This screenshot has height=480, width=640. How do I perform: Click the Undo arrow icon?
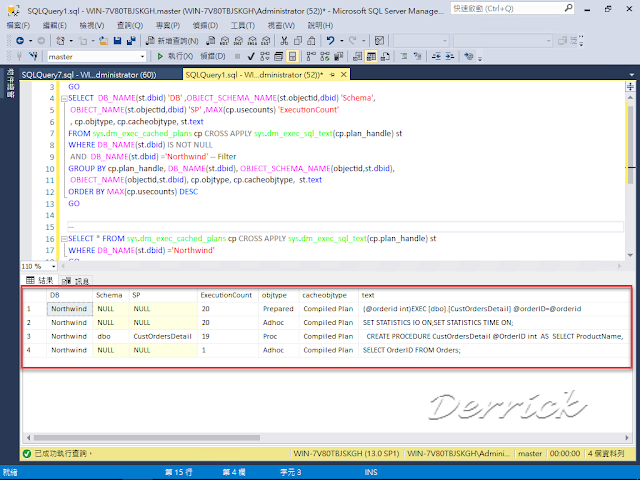tap(330, 40)
